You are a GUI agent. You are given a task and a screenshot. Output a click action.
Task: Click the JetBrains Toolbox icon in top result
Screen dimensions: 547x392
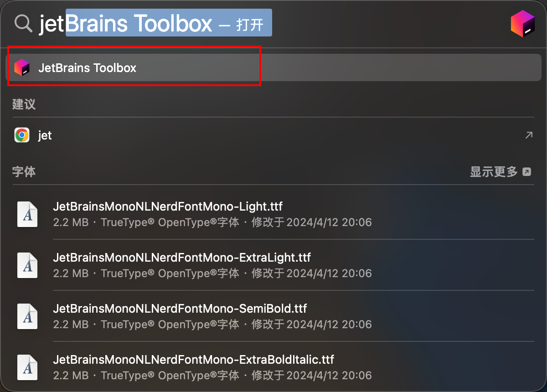(x=22, y=68)
